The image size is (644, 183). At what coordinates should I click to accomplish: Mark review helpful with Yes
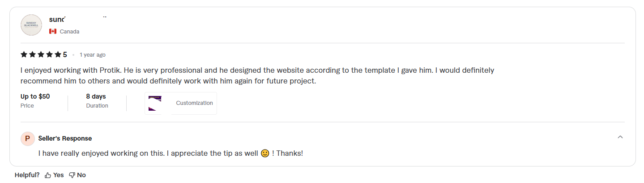click(59, 175)
